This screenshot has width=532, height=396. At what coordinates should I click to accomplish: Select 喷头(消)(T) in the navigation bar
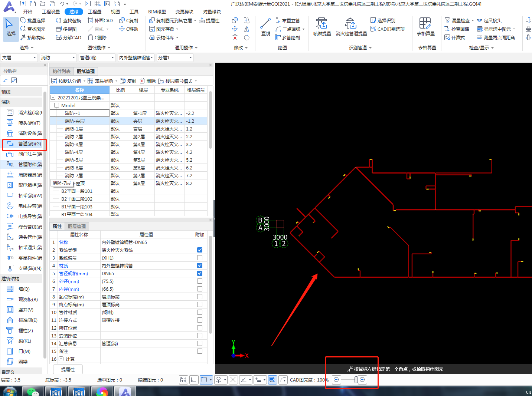24,123
